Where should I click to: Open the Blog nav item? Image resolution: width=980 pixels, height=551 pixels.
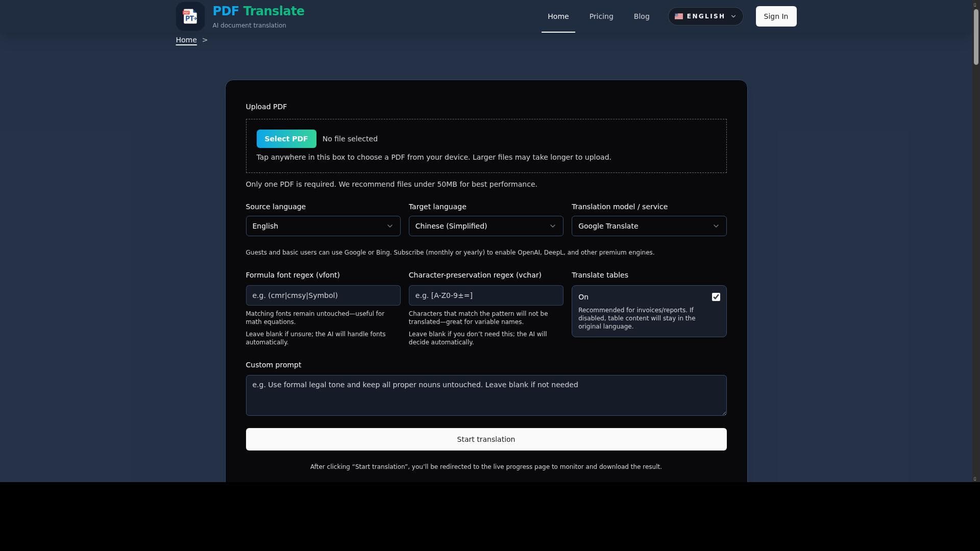point(642,16)
